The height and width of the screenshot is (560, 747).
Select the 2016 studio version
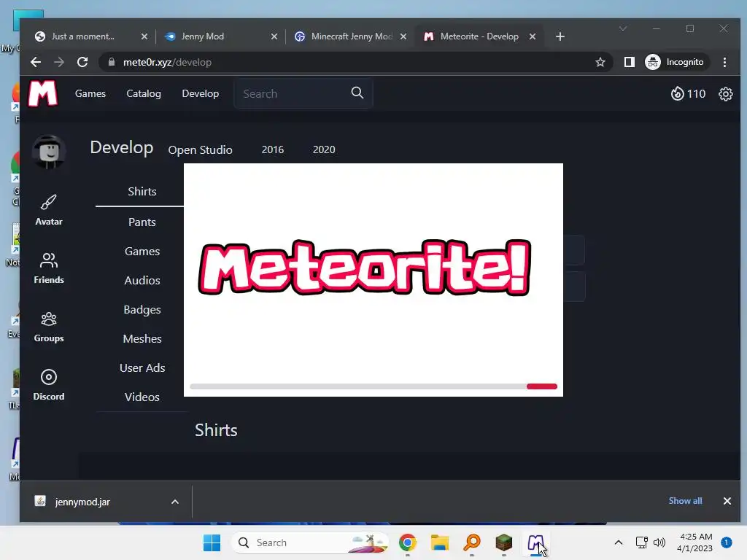pyautogui.click(x=273, y=149)
